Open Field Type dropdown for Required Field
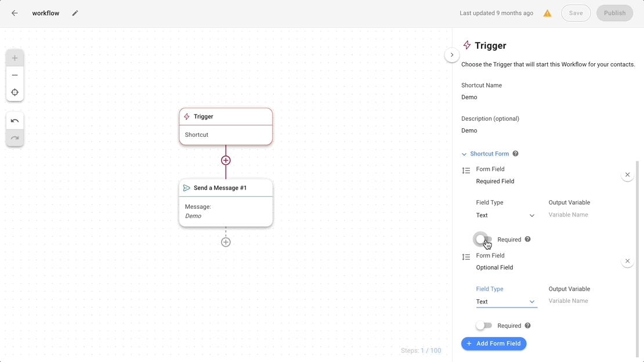The image size is (644, 362). 506,215
